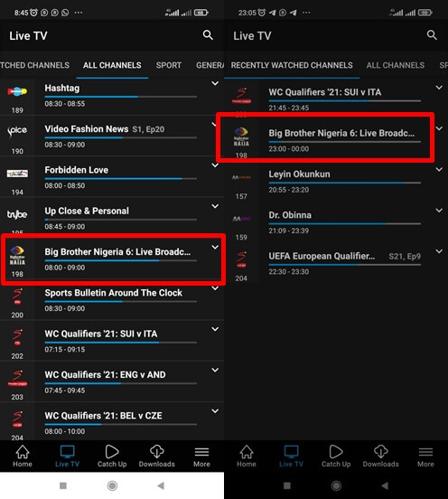Select SuperSport channel 200 logo
This screenshot has width=448, height=499.
pos(17,296)
